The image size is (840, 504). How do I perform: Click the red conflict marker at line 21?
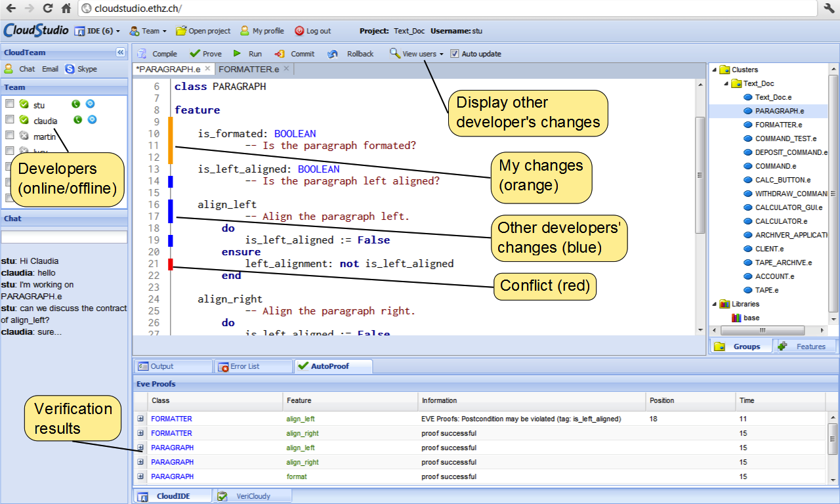pyautogui.click(x=171, y=264)
